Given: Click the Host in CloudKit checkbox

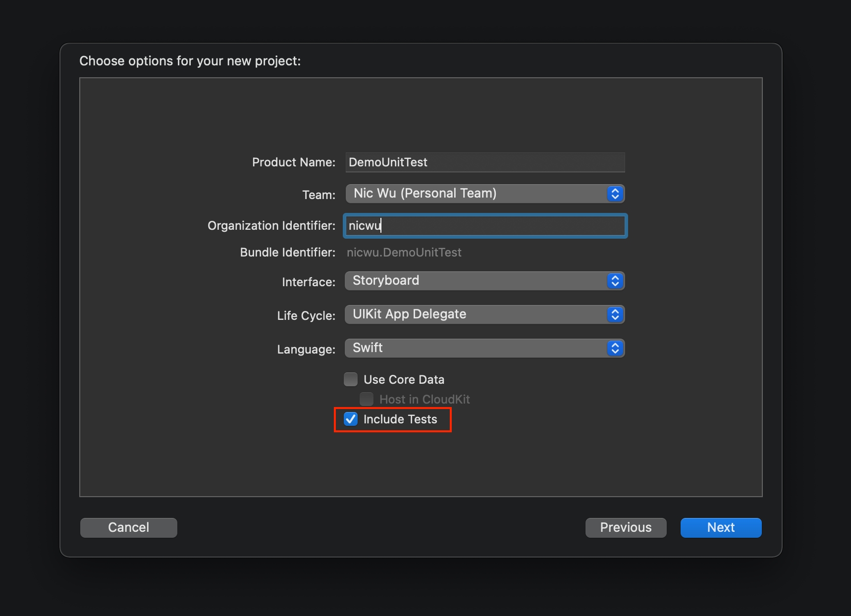Looking at the screenshot, I should pyautogui.click(x=367, y=399).
